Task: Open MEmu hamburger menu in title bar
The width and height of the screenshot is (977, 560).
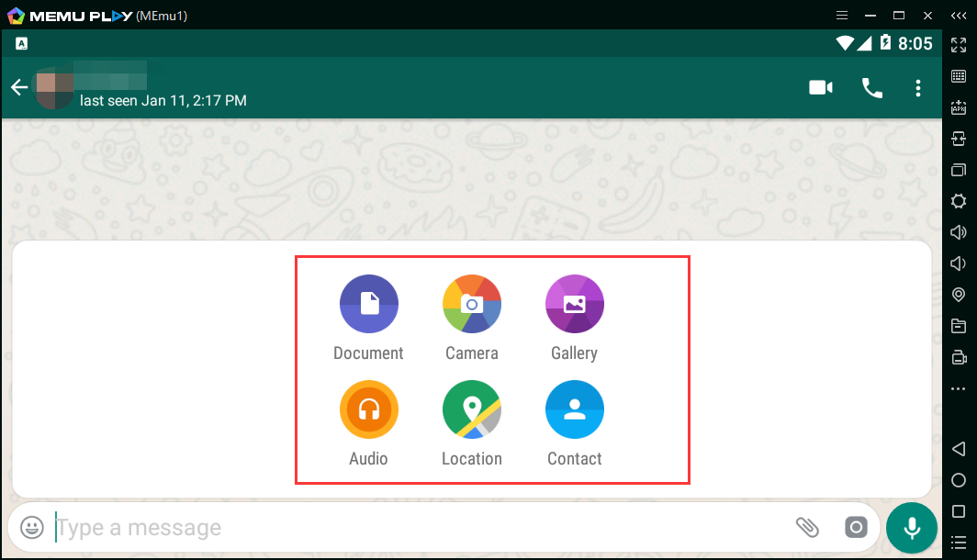Action: click(842, 16)
